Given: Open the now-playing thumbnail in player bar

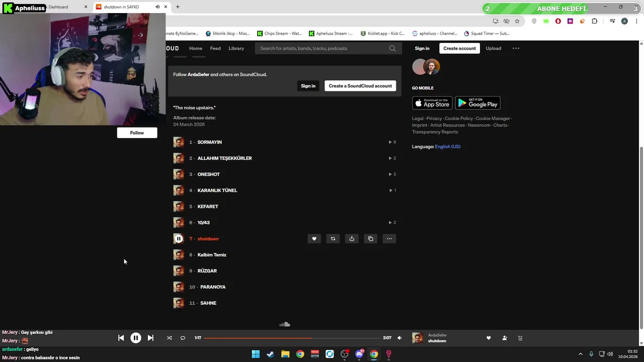Looking at the screenshot, I should (418, 338).
